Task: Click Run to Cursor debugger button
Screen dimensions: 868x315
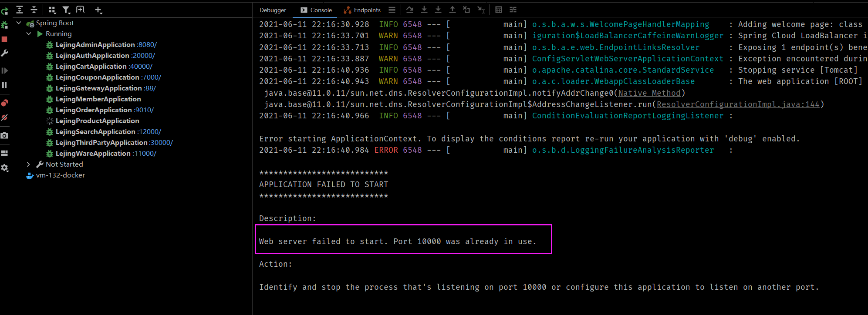Action: 481,10
